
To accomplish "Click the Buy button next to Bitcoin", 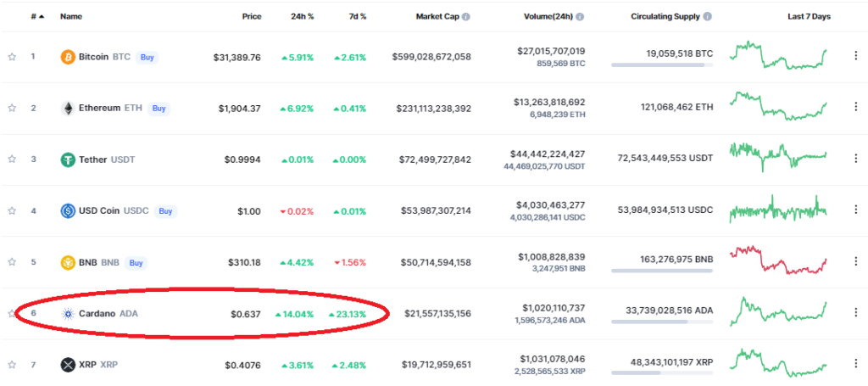I will coord(147,57).
